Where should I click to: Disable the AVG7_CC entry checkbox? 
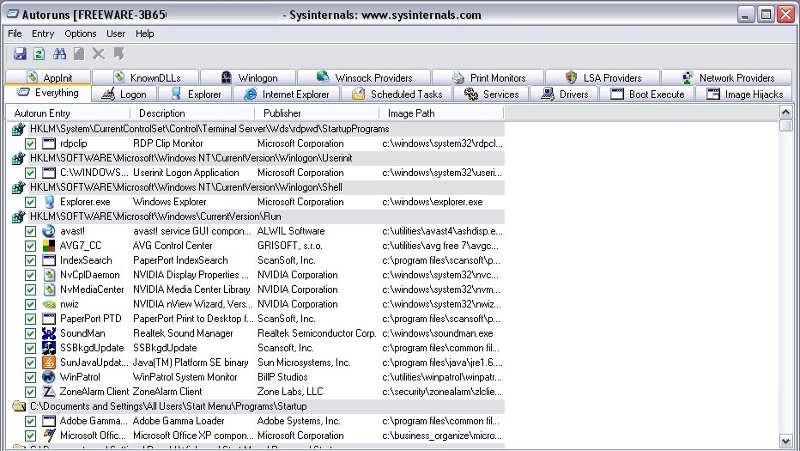[31, 246]
